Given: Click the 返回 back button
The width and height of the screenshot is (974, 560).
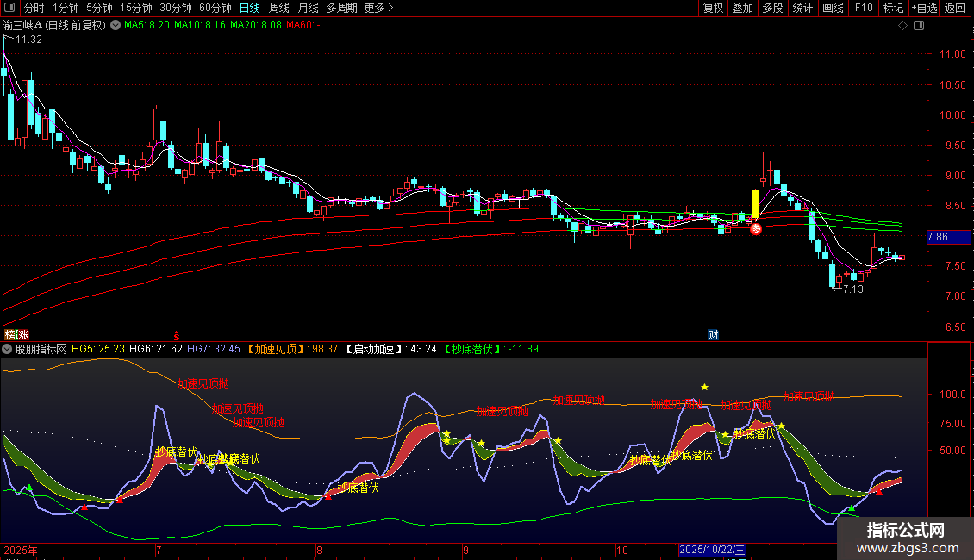Looking at the screenshot, I should [x=955, y=8].
